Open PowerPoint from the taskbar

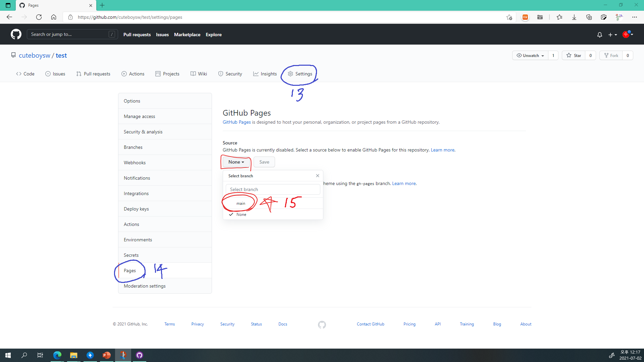tap(107, 355)
